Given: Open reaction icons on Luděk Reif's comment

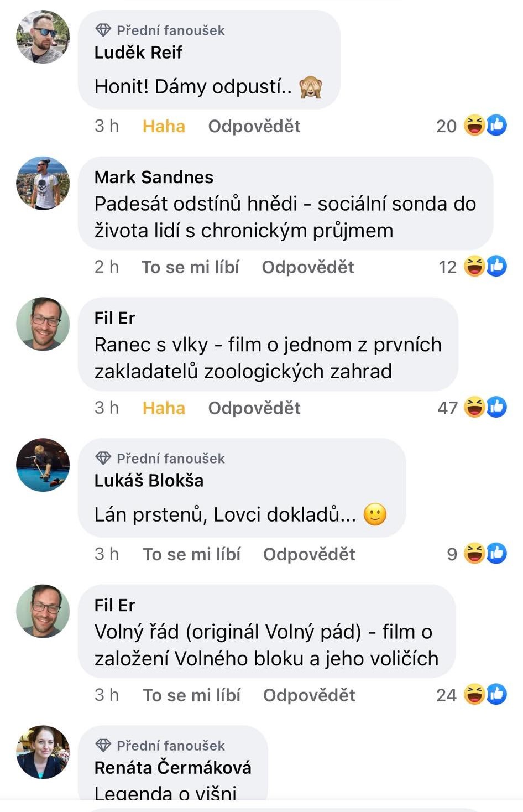Looking at the screenshot, I should 485,126.
